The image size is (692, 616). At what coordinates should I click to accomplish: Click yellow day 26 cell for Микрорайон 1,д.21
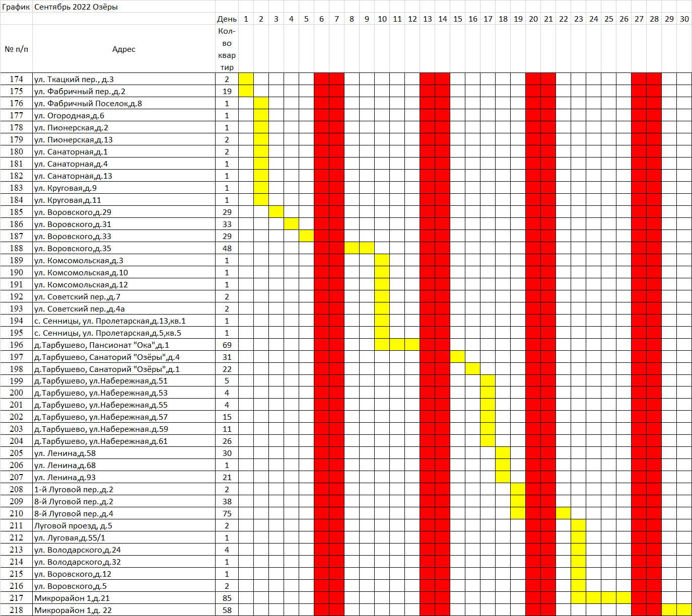point(624,598)
